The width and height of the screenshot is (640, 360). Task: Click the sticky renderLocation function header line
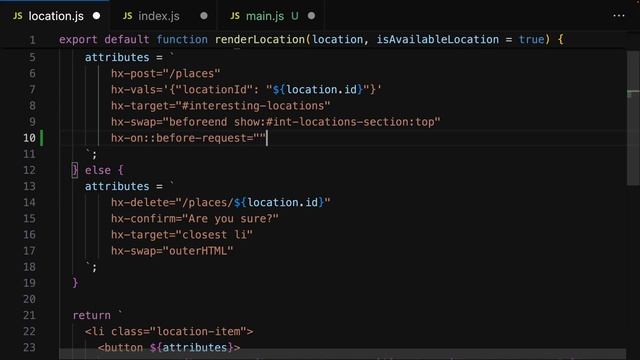click(311, 40)
